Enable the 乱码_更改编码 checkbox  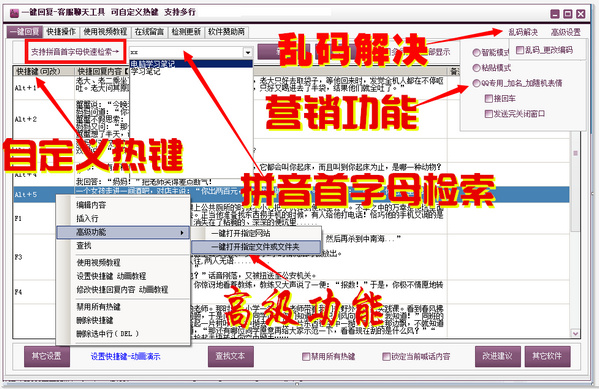[x=544, y=50]
